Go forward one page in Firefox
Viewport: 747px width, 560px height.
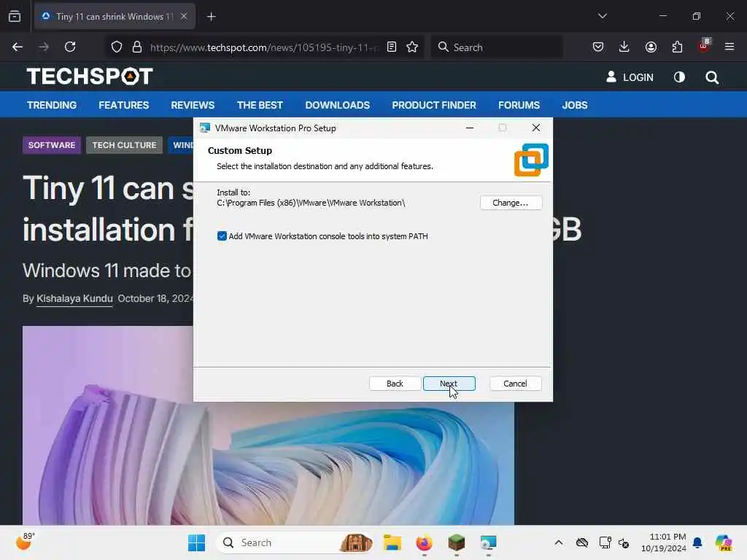pyautogui.click(x=44, y=47)
